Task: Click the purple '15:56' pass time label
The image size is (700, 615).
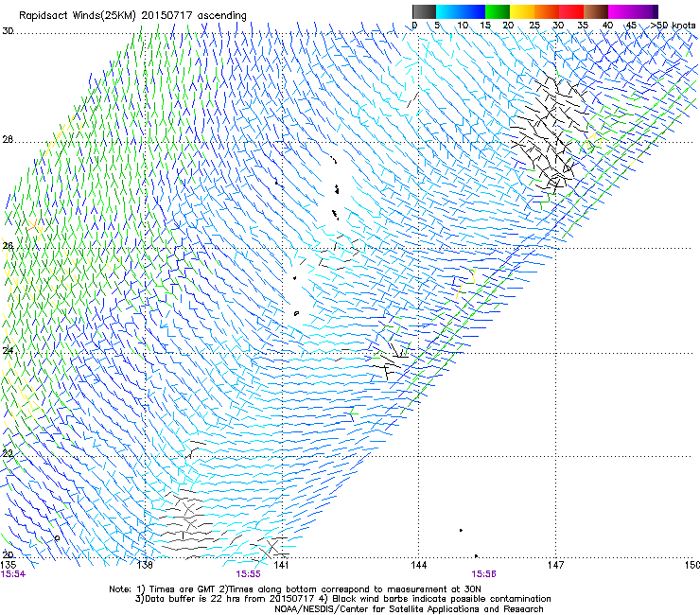Action: [x=484, y=574]
